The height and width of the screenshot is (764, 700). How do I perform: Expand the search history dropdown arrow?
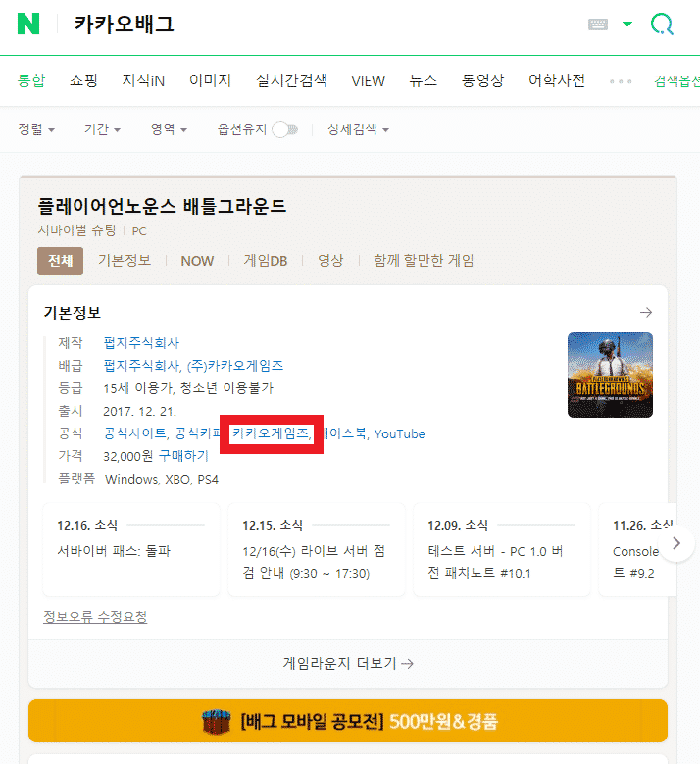(x=627, y=24)
